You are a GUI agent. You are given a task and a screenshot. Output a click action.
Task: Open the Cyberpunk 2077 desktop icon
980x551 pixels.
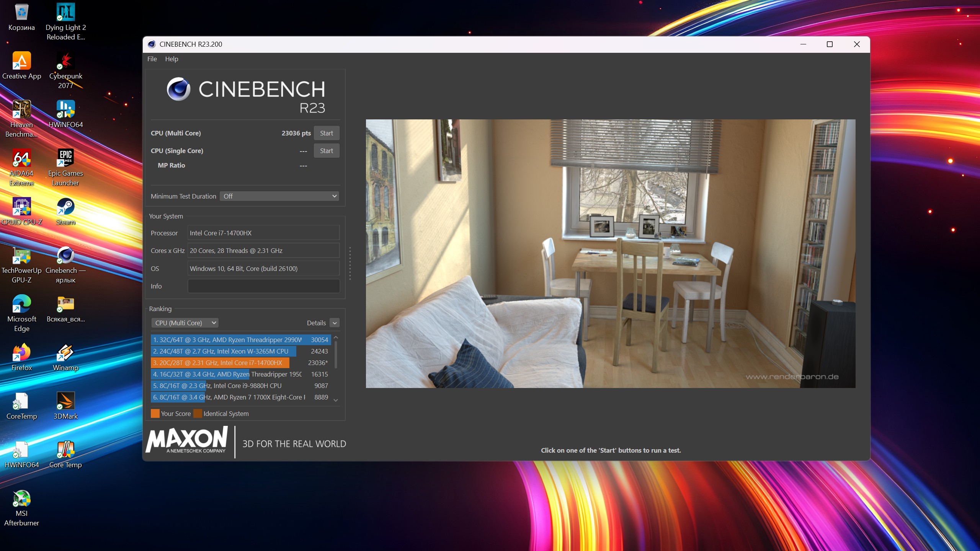tap(65, 61)
